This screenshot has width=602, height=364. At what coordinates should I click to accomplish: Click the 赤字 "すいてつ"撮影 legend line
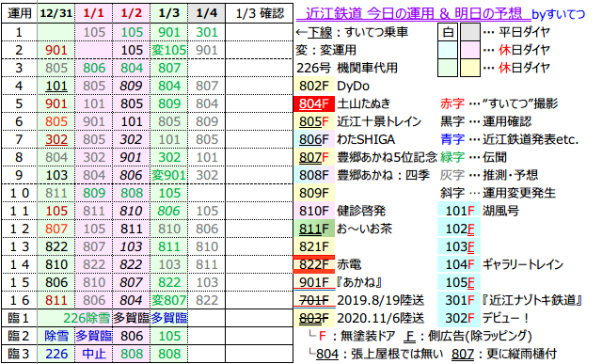499,103
